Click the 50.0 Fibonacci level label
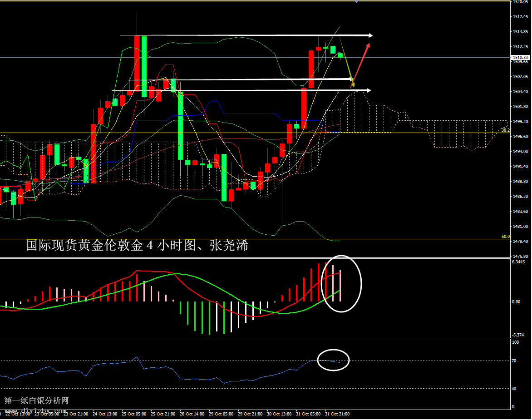 point(505,237)
